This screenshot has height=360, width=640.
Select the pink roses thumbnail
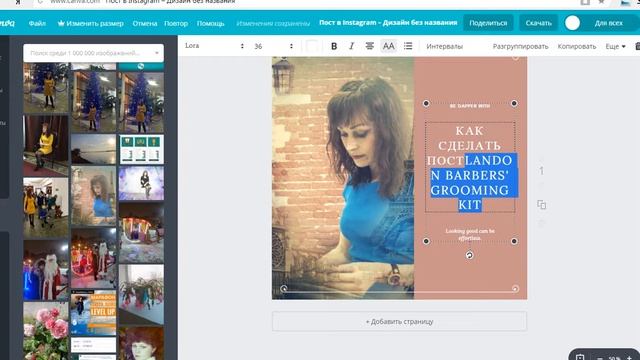tap(46, 331)
